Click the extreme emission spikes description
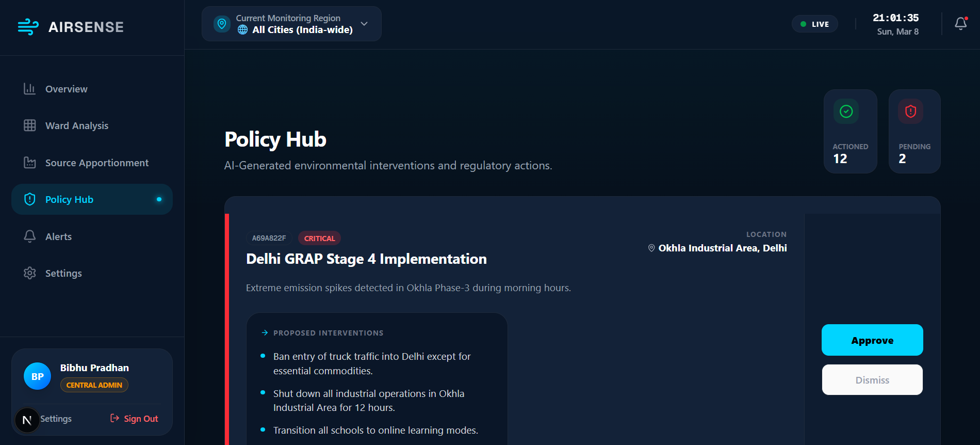Viewport: 980px width, 445px height. pos(409,288)
